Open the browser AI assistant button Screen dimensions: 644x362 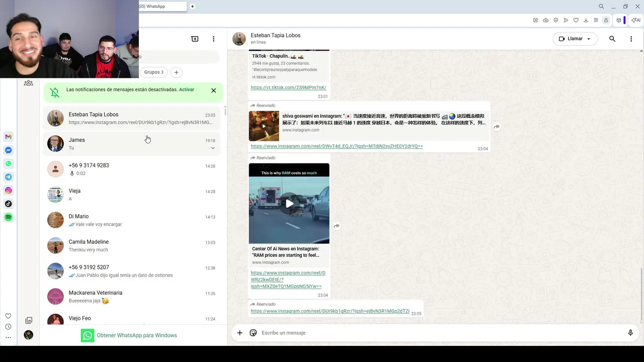[636, 20]
